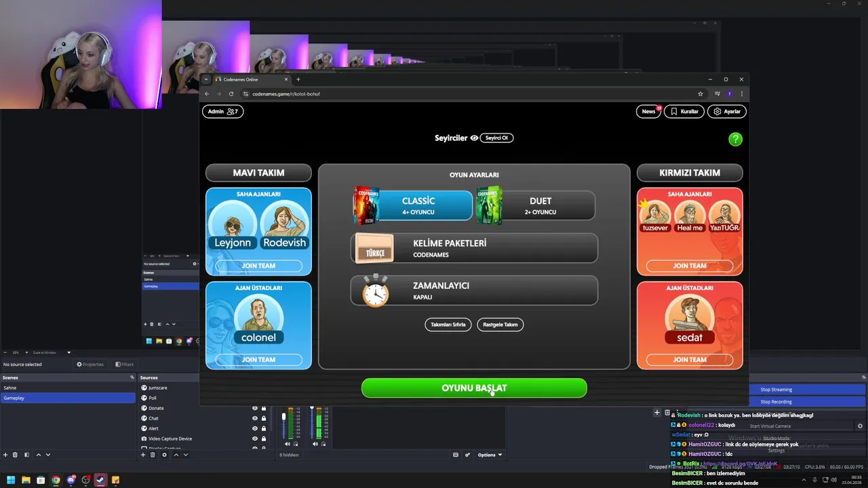Remove selected source with trash icon

tap(154, 455)
